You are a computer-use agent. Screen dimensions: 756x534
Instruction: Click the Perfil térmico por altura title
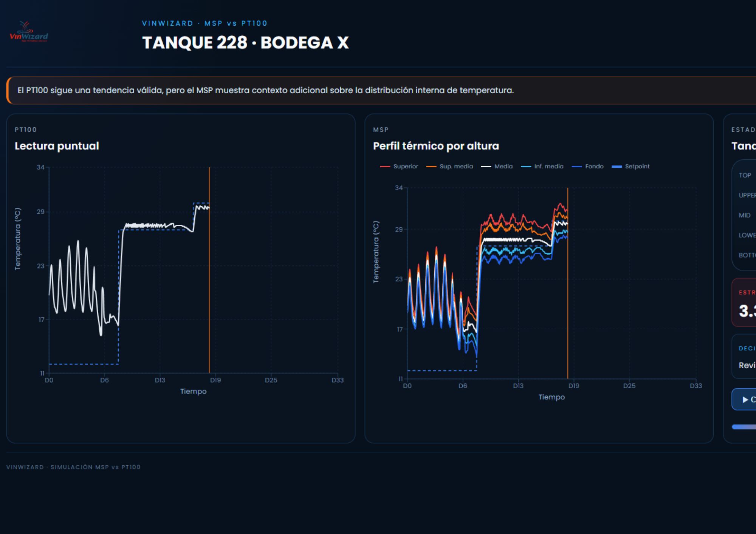point(436,146)
